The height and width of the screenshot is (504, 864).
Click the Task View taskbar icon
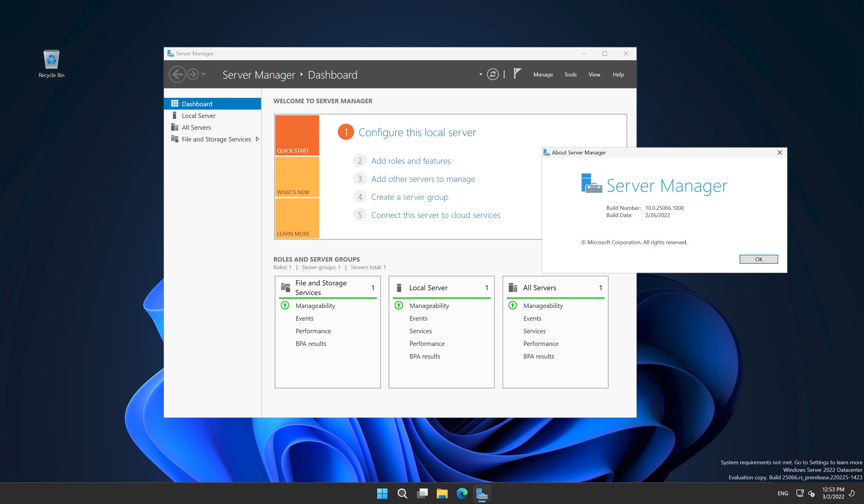pyautogui.click(x=422, y=493)
